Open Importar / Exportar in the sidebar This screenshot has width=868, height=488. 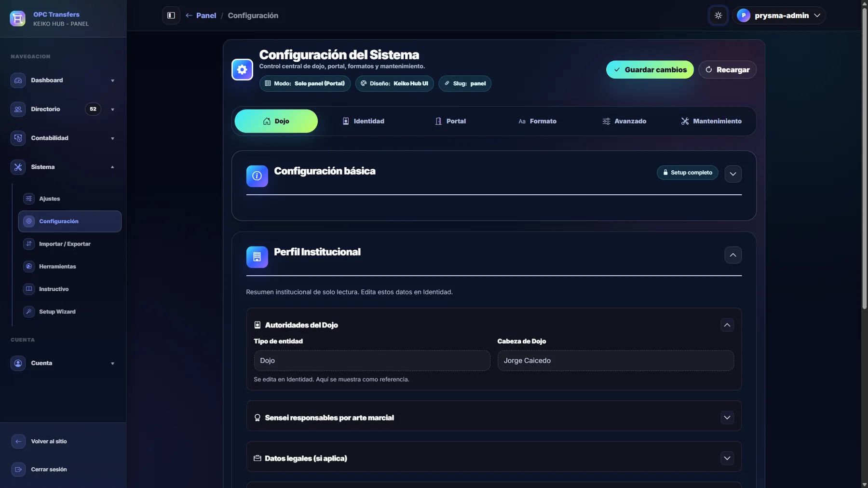pyautogui.click(x=69, y=244)
